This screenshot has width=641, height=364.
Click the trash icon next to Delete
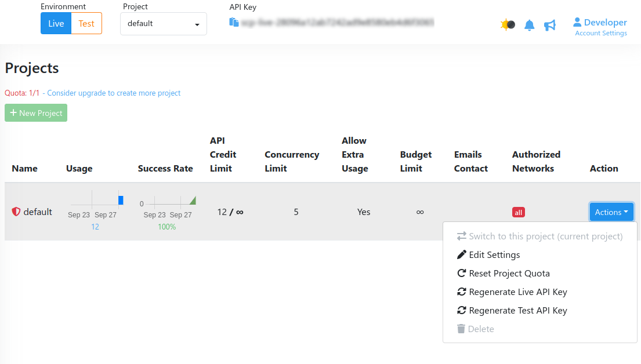pyautogui.click(x=462, y=329)
